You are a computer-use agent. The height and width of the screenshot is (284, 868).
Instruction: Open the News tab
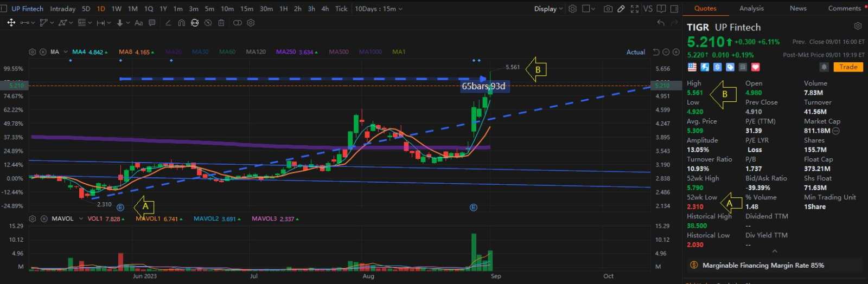[x=798, y=8]
